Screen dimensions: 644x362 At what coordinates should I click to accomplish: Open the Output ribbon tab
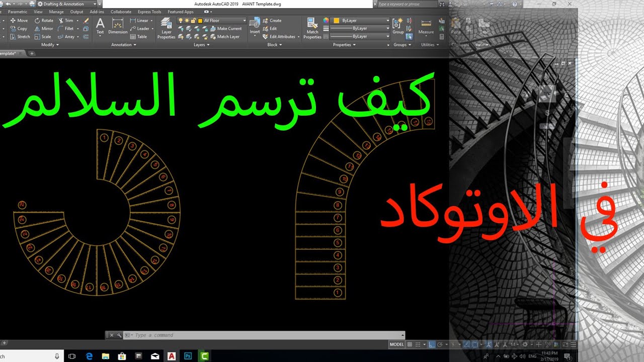pyautogui.click(x=76, y=12)
